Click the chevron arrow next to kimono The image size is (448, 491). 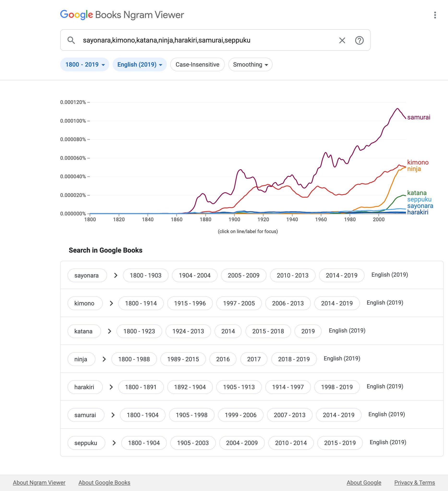click(111, 303)
